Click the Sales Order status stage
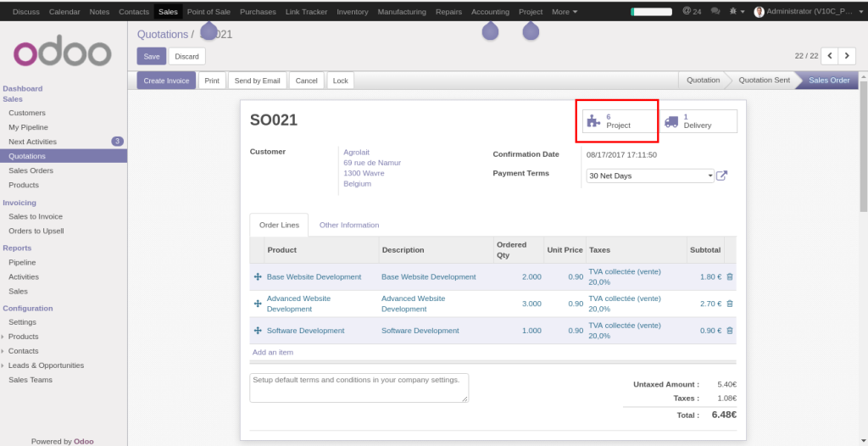The width and height of the screenshot is (868, 446). pos(829,81)
